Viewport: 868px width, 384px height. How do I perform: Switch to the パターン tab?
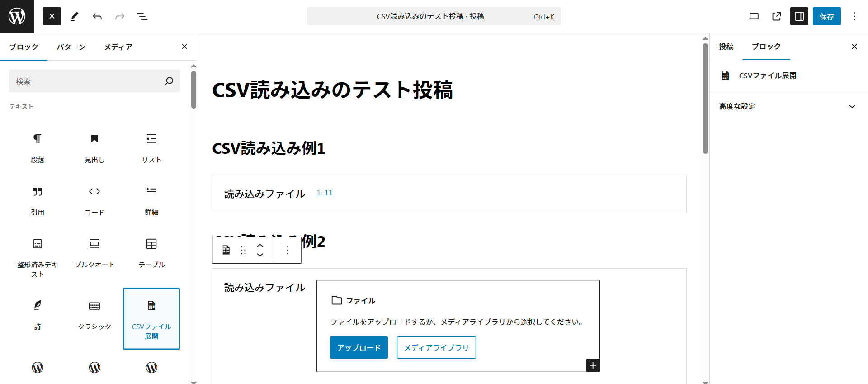click(x=71, y=47)
